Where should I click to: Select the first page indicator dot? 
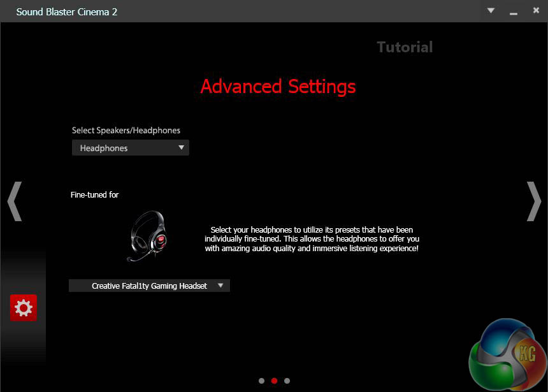coord(261,381)
